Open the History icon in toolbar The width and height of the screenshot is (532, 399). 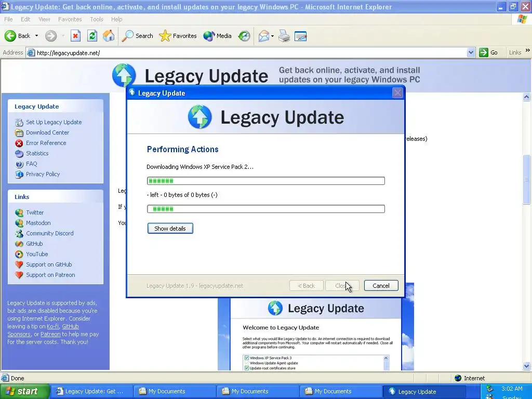click(244, 36)
